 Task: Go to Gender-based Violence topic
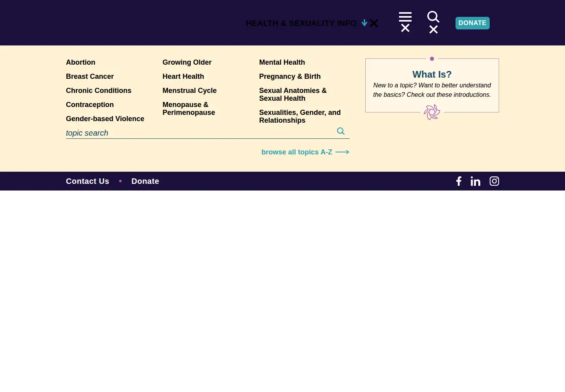point(105,119)
